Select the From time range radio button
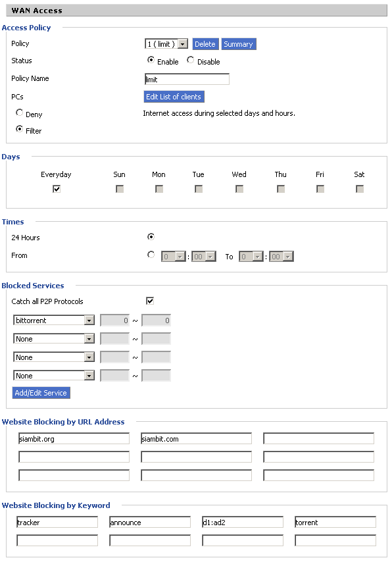Screen dimensions: 392x562 click(151, 255)
